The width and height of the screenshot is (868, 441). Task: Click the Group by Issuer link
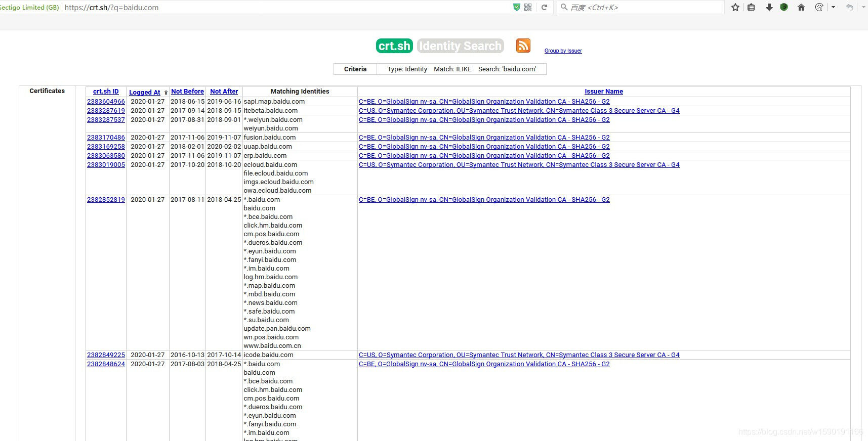click(x=563, y=51)
